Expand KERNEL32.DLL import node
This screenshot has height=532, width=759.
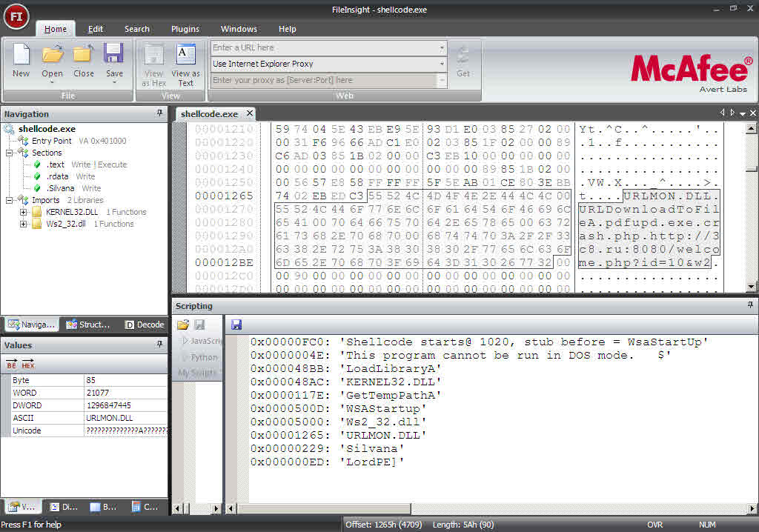point(23,212)
